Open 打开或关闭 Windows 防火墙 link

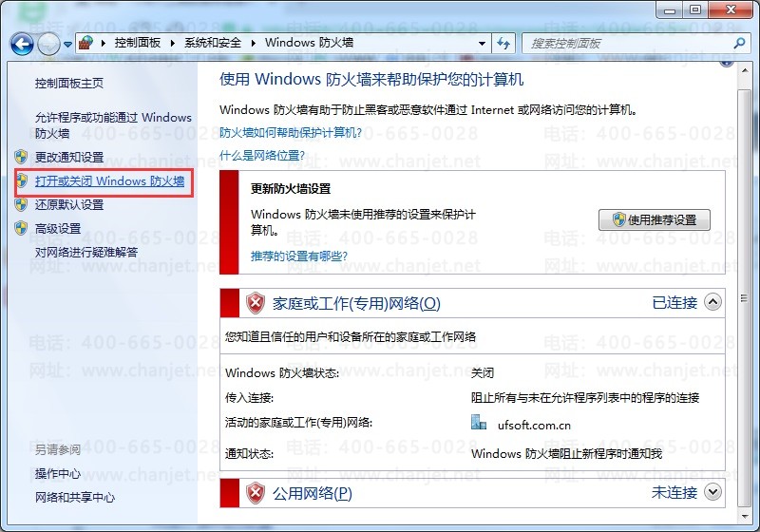click(109, 181)
